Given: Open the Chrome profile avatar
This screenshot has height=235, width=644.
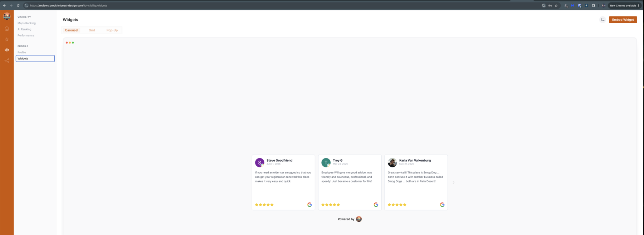Looking at the screenshot, I should tap(604, 6).
